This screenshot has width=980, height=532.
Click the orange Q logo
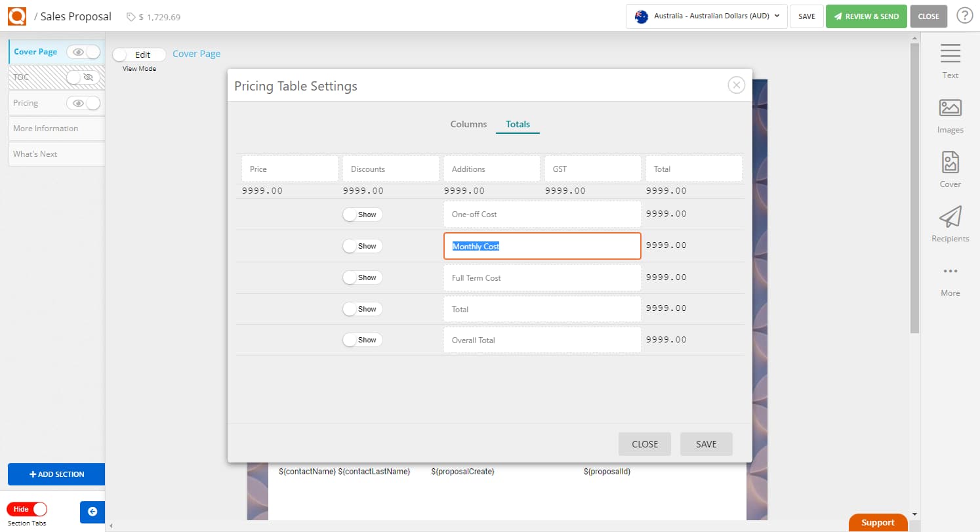pyautogui.click(x=16, y=16)
